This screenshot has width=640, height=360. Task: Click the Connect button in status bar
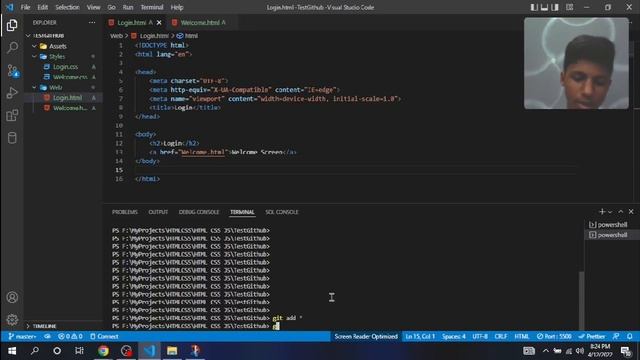pos(104,336)
